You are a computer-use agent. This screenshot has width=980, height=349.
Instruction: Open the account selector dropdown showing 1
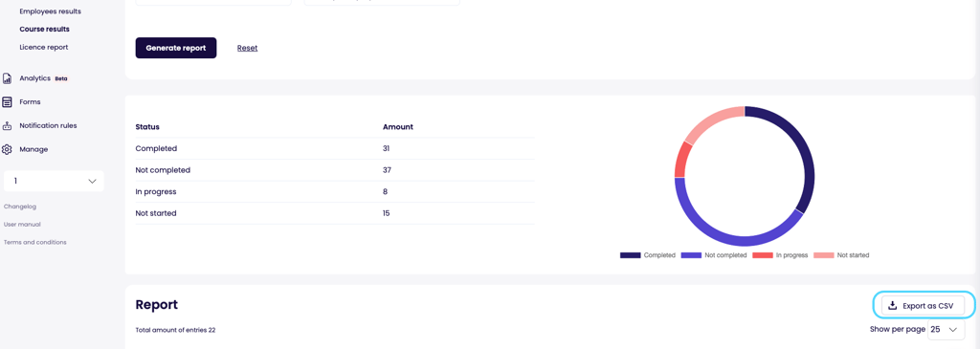54,181
